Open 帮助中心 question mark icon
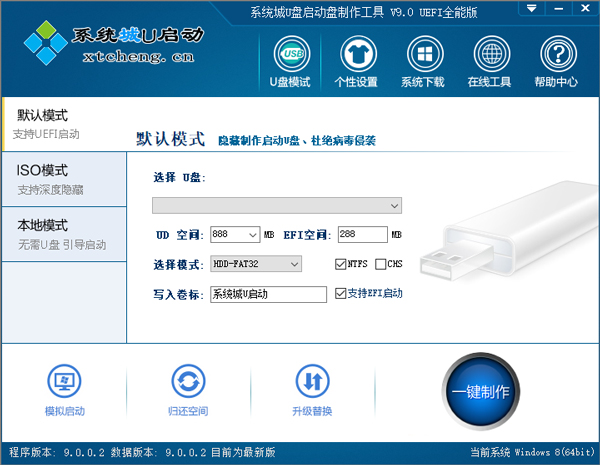 (558, 54)
